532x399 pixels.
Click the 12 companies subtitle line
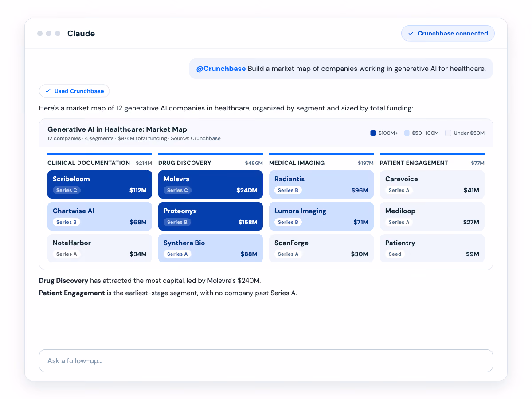pyautogui.click(x=134, y=138)
